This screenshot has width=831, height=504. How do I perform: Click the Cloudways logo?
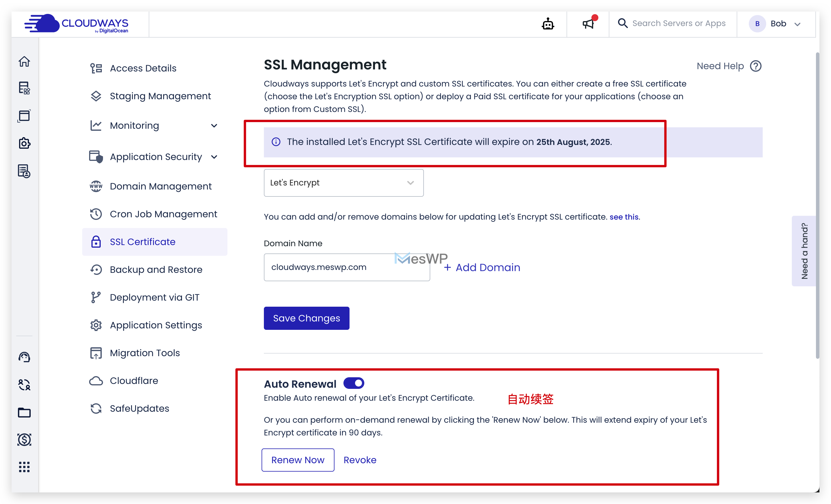76,24
